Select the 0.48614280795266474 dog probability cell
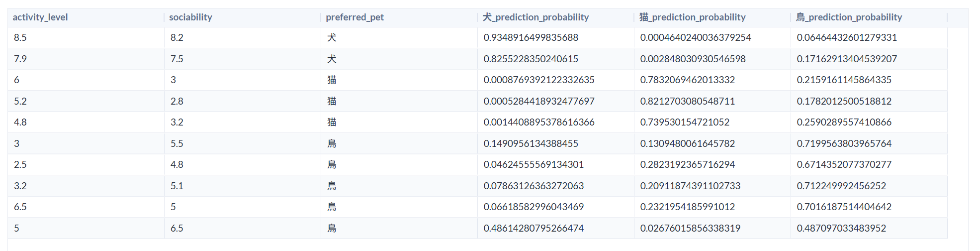980x251 pixels. (x=534, y=228)
